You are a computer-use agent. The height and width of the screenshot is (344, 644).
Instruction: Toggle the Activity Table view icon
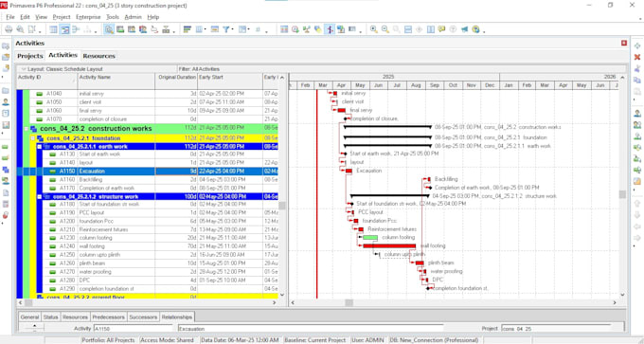53,29
